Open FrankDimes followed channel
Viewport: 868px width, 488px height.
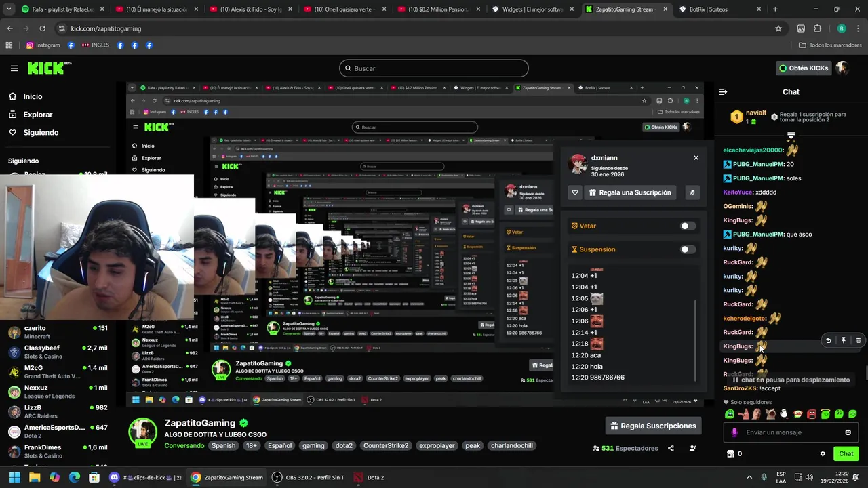(58, 451)
